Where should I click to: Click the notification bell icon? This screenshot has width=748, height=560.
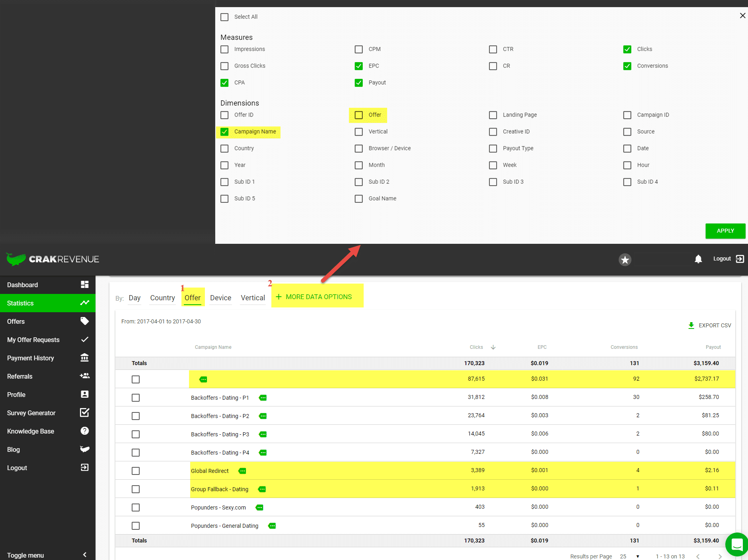coord(698,259)
